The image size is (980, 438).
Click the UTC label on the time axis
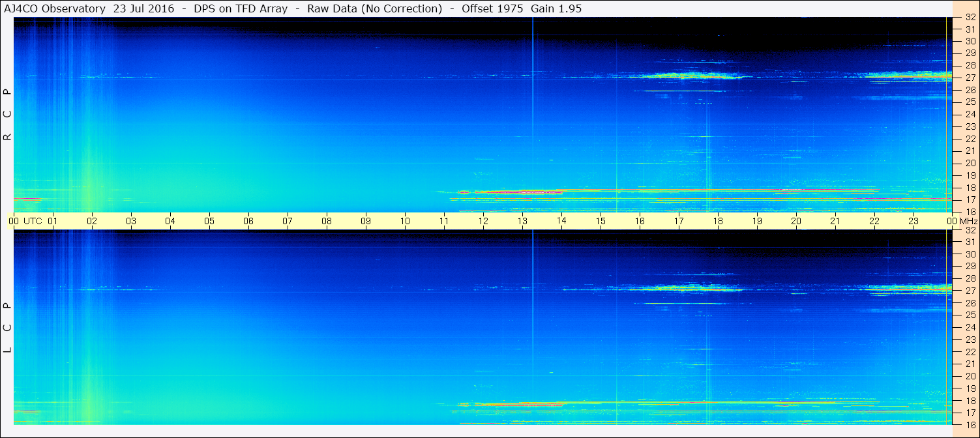(33, 221)
